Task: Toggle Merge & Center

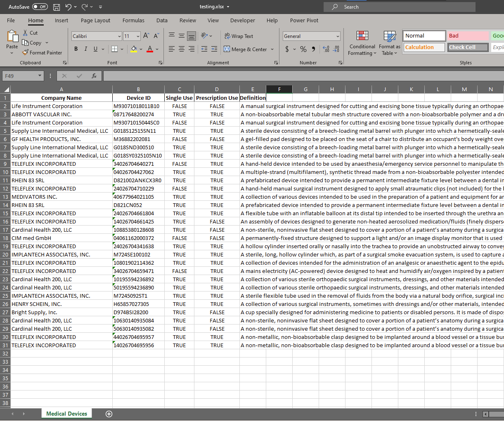Action: click(x=246, y=49)
